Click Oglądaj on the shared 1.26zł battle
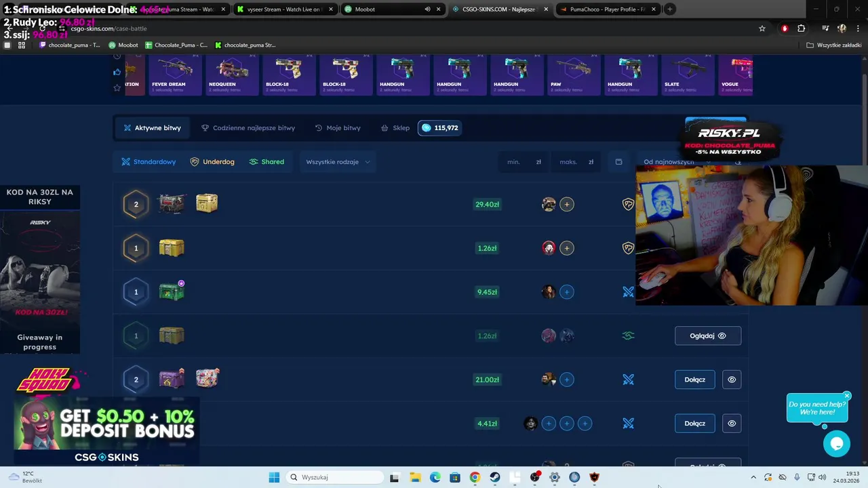Screen dimensions: 868x488 point(707,335)
